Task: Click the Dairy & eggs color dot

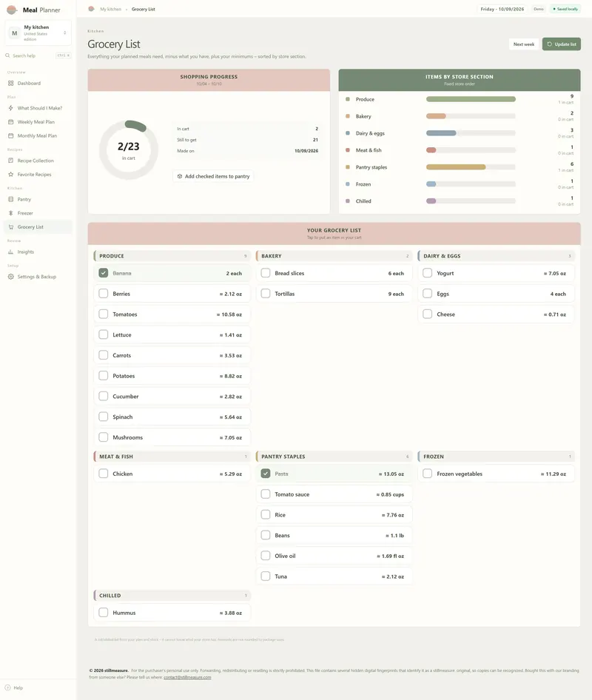Action: (348, 133)
